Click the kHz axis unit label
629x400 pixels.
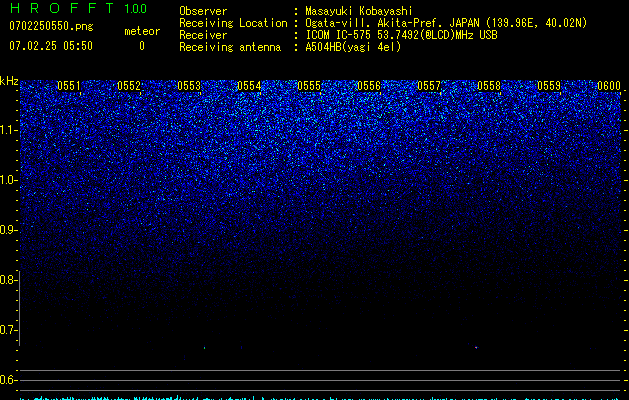9,81
